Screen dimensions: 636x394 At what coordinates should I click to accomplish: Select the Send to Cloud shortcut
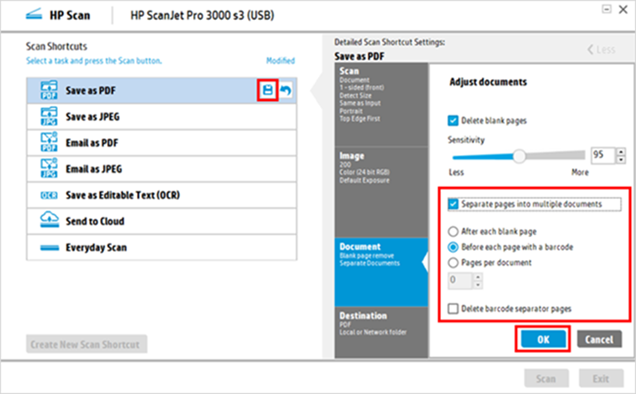pos(161,221)
